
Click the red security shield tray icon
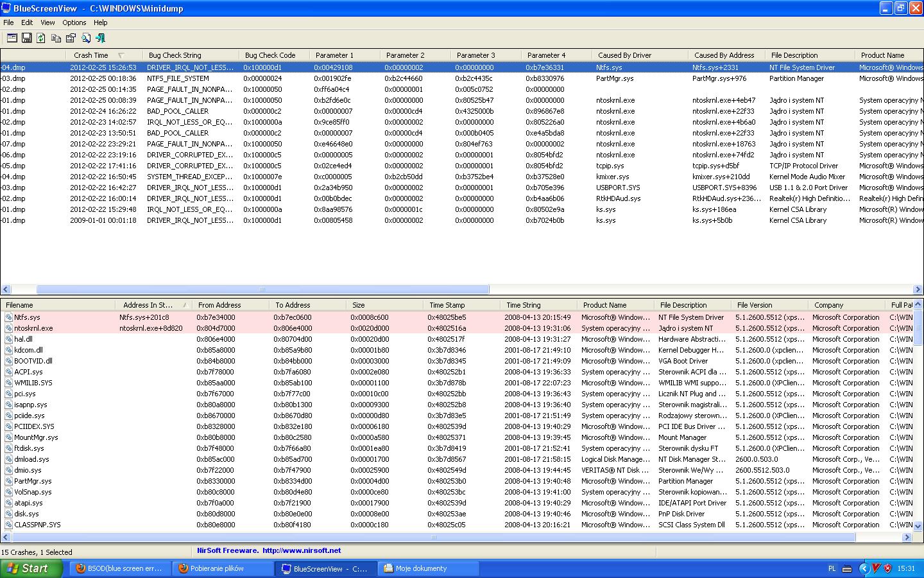pos(888,568)
